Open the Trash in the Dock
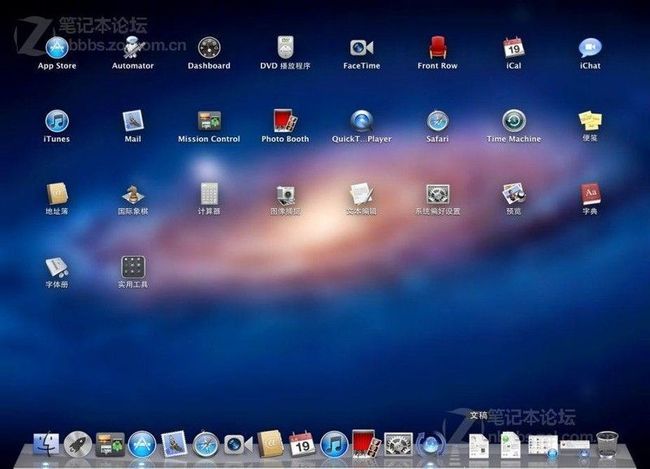Screen dimensions: 650x469 607,445
